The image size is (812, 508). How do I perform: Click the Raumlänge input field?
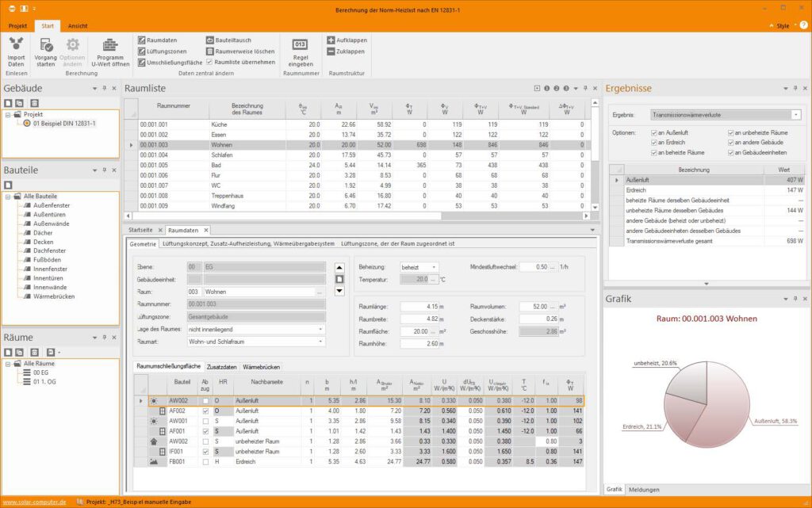tap(420, 307)
